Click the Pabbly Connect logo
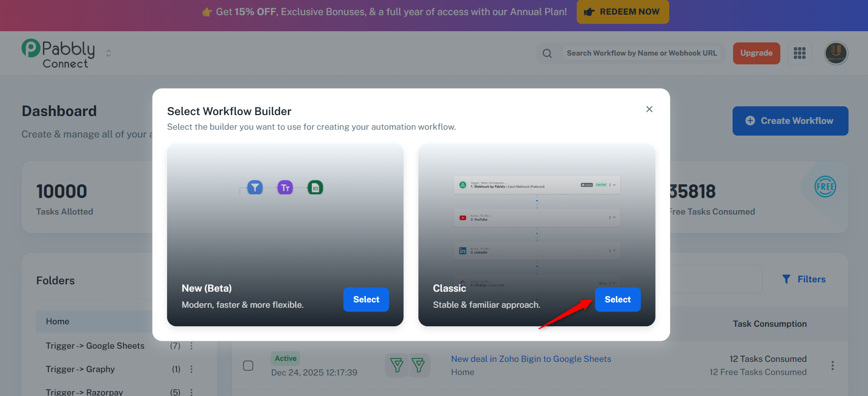This screenshot has height=396, width=868. click(x=58, y=54)
